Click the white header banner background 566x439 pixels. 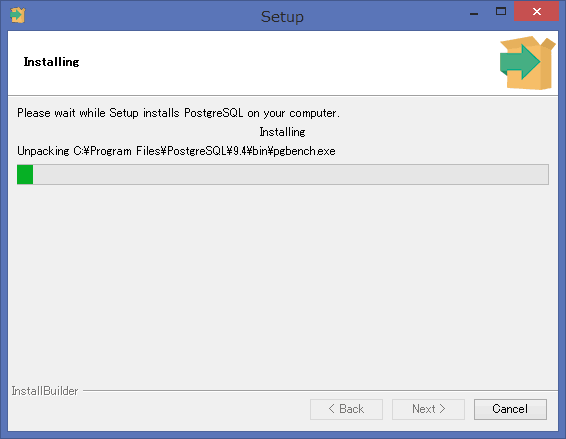253,63
